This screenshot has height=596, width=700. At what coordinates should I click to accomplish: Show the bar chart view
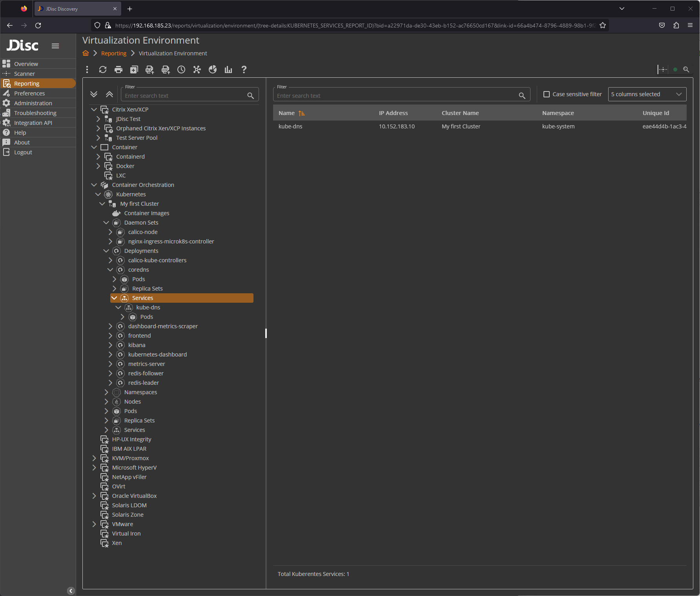point(228,69)
